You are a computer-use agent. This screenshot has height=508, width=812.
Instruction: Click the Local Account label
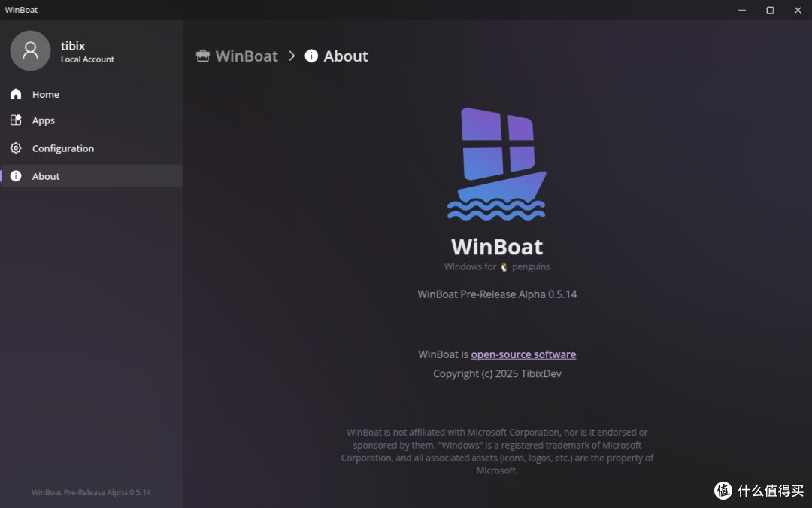[x=87, y=59]
